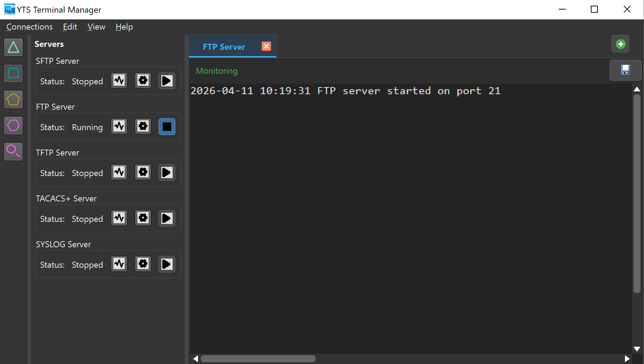Stop the running FTP Server
Image resolution: width=644 pixels, height=364 pixels.
[167, 126]
